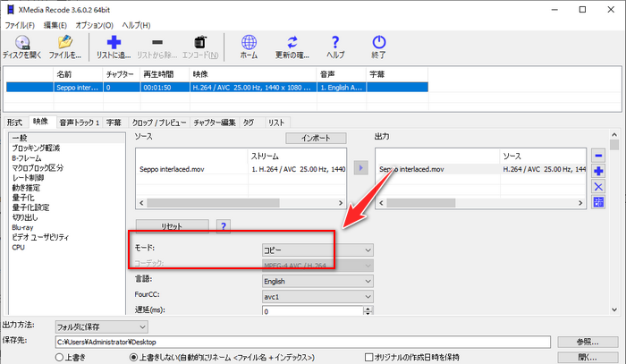Image resolution: width=626 pixels, height=364 pixels.
Task: Click the Check for Updates icon
Action: pos(292,42)
